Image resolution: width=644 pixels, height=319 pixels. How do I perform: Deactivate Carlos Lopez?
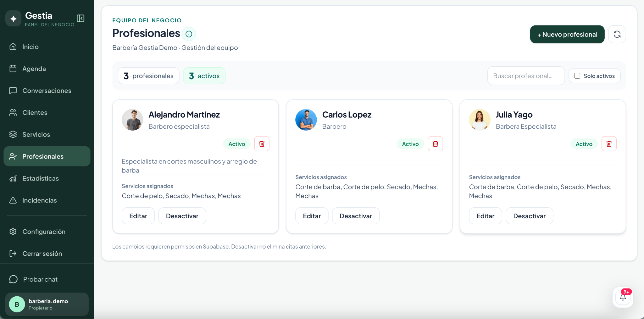pyautogui.click(x=356, y=216)
